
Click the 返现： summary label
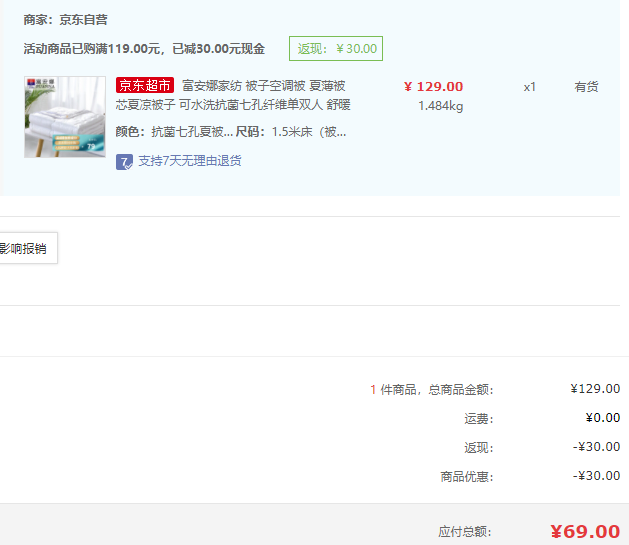coord(479,448)
